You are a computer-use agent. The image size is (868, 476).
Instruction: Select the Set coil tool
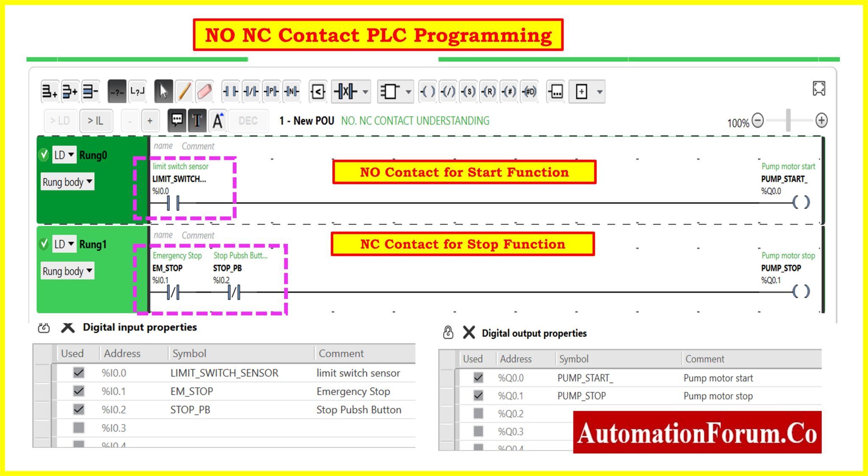coord(469,92)
